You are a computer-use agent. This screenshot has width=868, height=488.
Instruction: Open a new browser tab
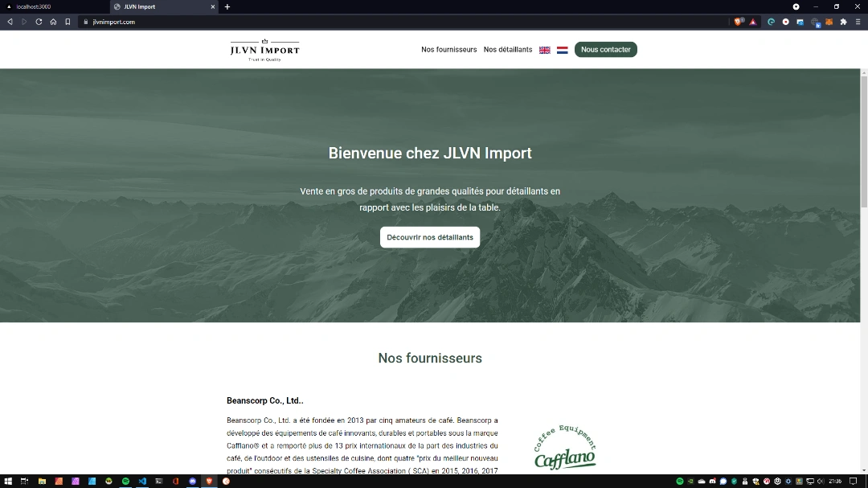(x=227, y=6)
